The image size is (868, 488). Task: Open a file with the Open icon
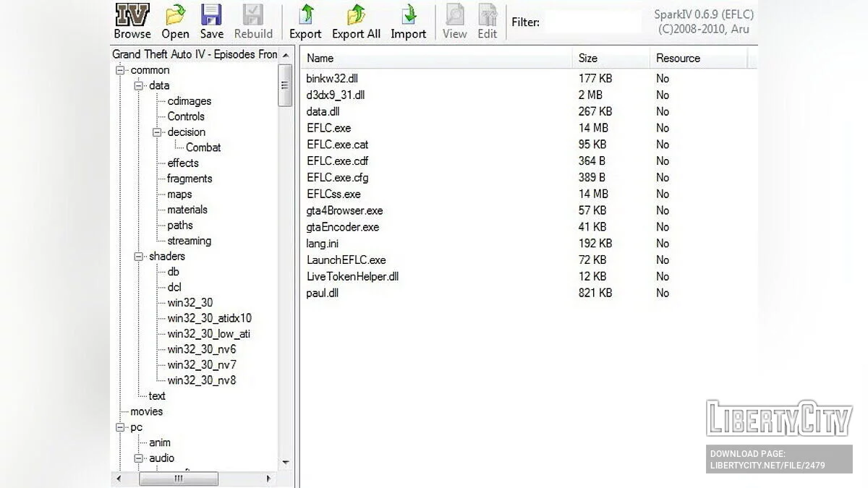click(x=175, y=15)
